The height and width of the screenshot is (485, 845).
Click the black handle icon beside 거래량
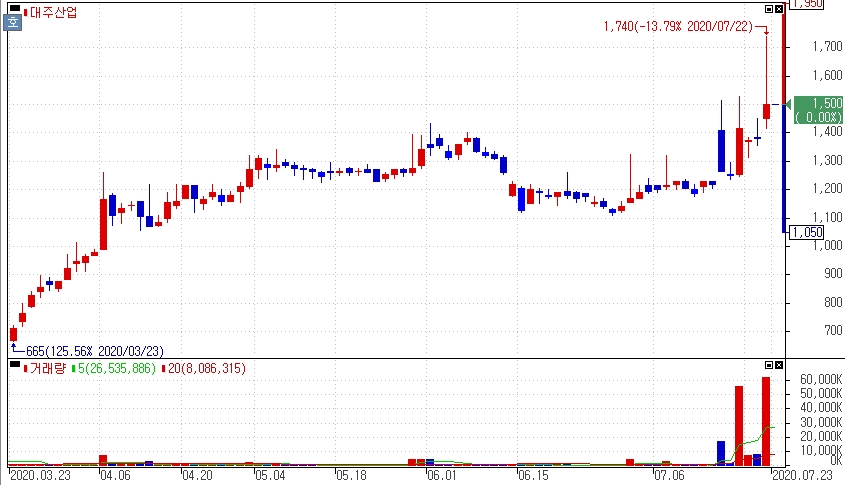click(x=15, y=364)
